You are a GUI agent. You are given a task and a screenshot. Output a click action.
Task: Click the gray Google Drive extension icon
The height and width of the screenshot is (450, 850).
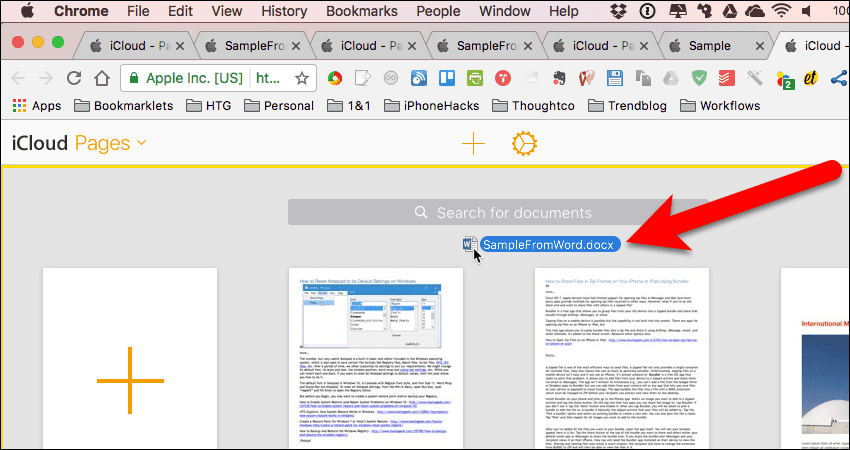point(671,79)
